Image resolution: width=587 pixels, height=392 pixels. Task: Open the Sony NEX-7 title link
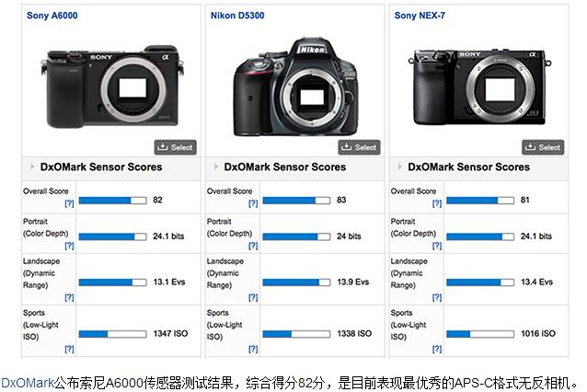(420, 16)
